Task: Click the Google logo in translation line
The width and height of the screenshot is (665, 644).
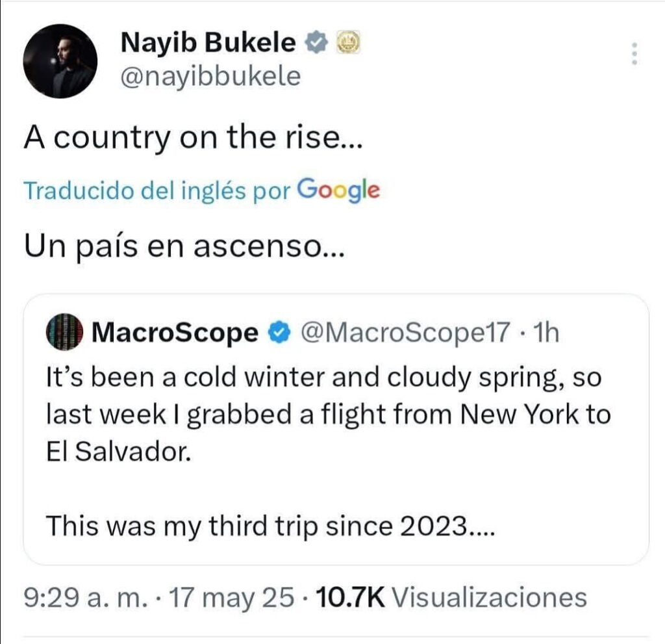Action: point(338,190)
